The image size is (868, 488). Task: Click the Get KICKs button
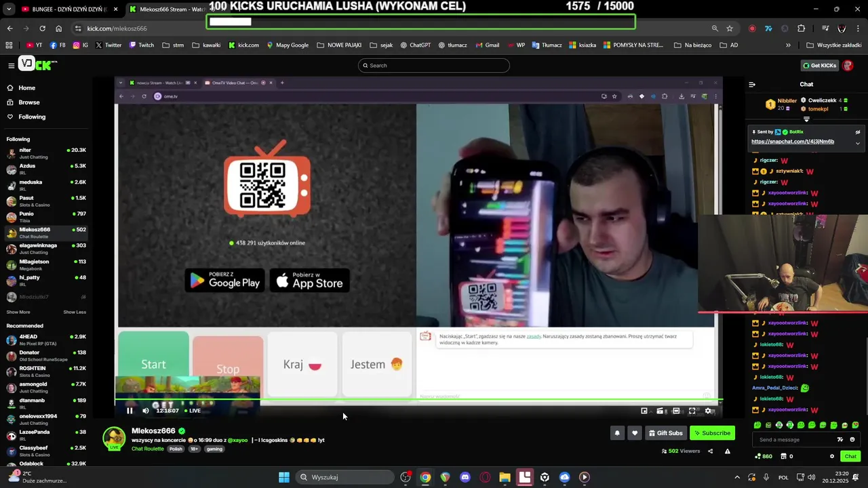pos(820,66)
